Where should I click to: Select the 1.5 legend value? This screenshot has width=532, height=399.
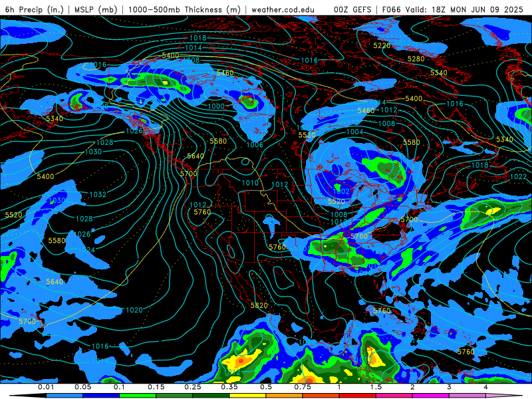click(x=376, y=387)
